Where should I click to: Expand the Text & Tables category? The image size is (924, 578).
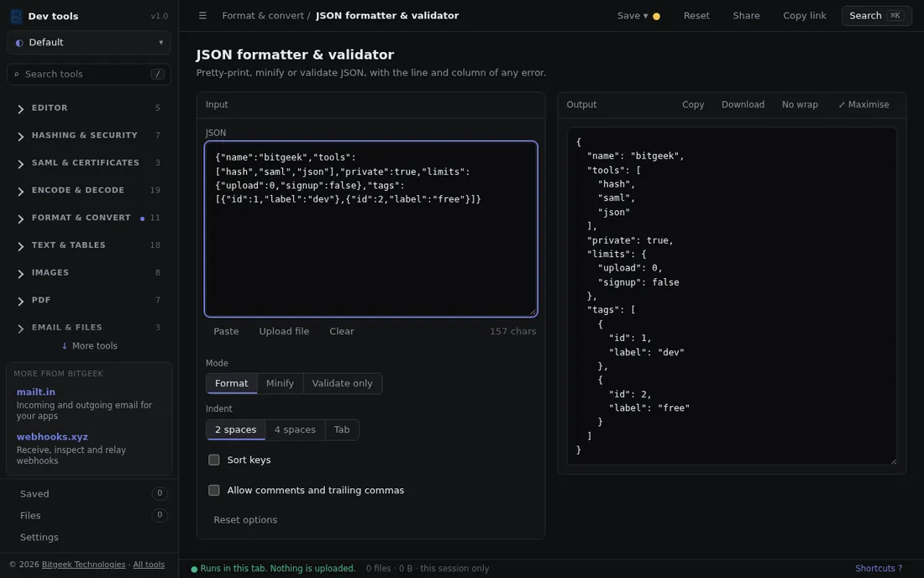(x=89, y=245)
